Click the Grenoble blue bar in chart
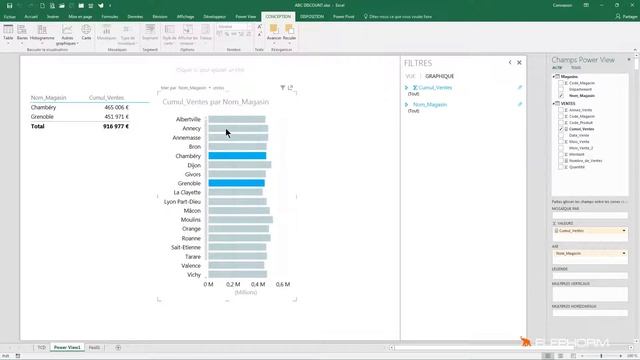The height and width of the screenshot is (360, 640). (x=236, y=183)
